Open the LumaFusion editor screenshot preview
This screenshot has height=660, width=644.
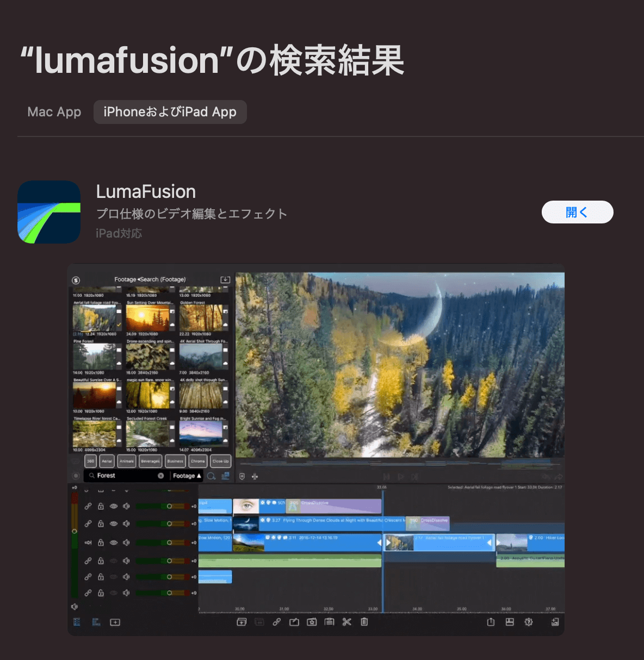tap(316, 450)
